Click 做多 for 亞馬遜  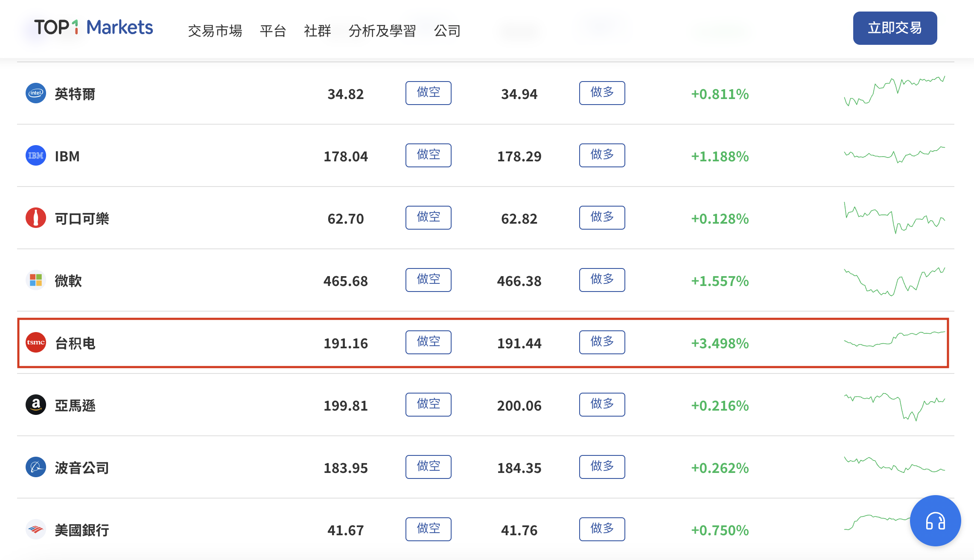click(602, 405)
